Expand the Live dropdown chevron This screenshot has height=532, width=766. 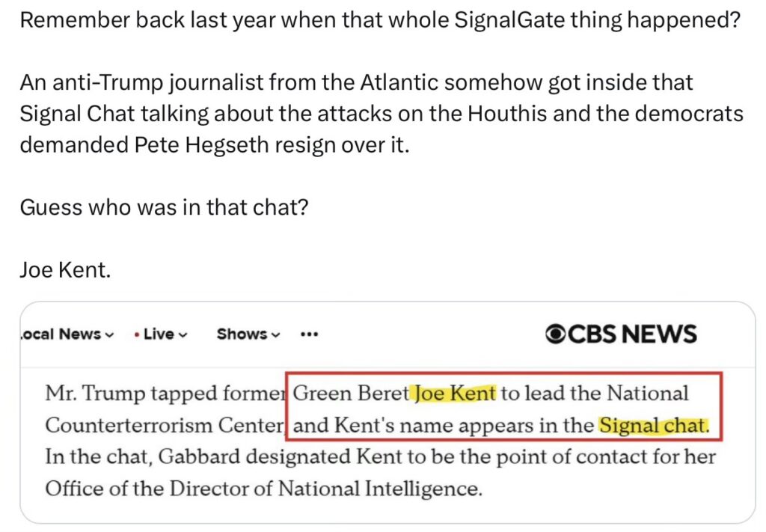pyautogui.click(x=183, y=334)
